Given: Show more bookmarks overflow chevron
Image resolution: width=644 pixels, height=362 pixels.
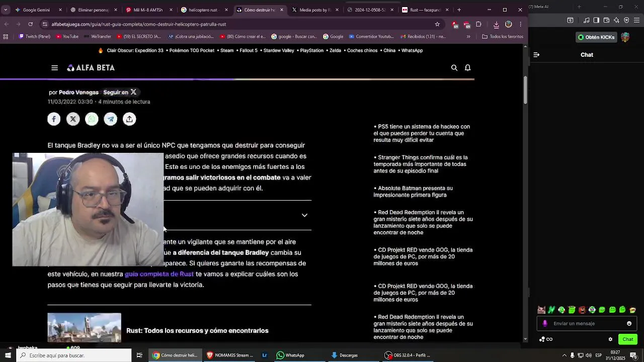Looking at the screenshot, I should point(468,37).
